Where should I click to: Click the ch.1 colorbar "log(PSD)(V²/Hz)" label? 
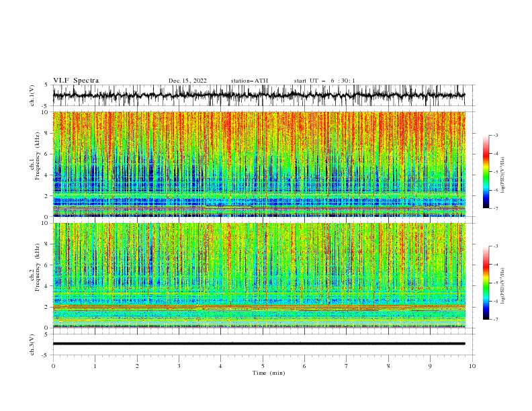(503, 175)
